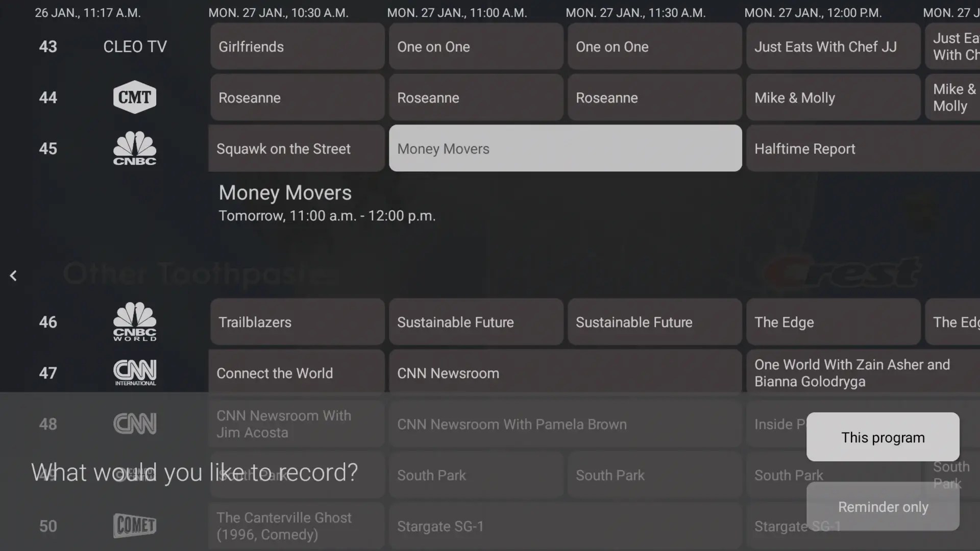Click channel number 46

(48, 322)
